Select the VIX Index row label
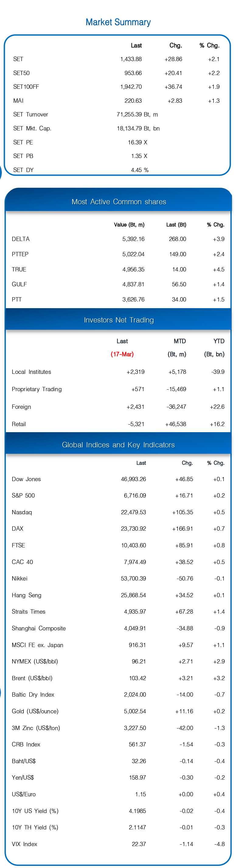Image resolution: width=239 pixels, height=868 pixels. pos(24,844)
